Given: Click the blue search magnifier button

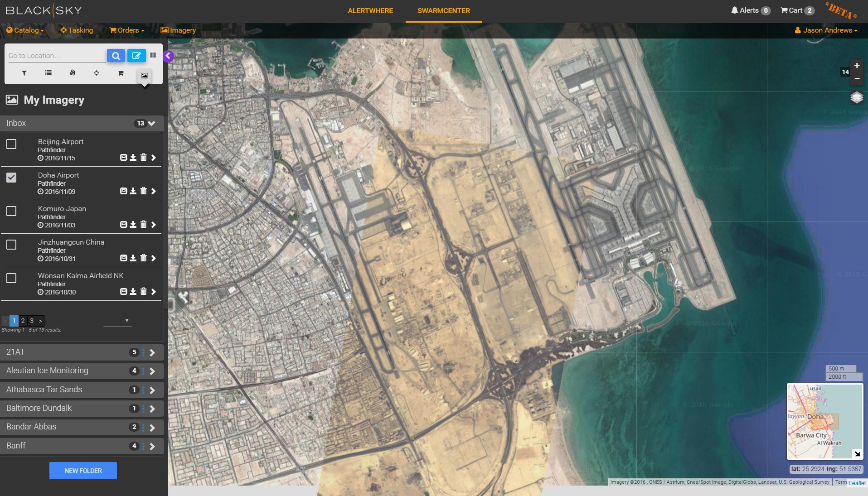Looking at the screenshot, I should coord(116,56).
